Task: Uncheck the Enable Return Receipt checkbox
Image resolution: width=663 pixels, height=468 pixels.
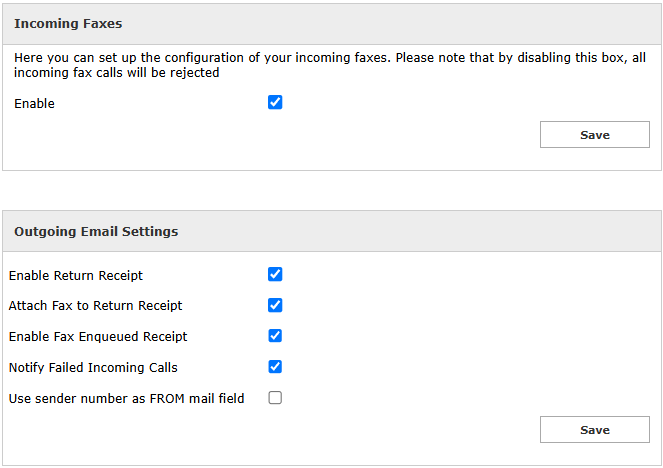Action: 275,275
